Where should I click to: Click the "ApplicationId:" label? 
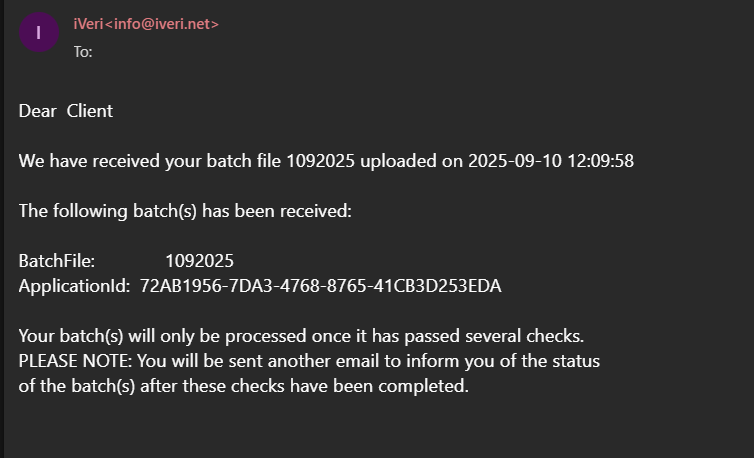pos(74,286)
